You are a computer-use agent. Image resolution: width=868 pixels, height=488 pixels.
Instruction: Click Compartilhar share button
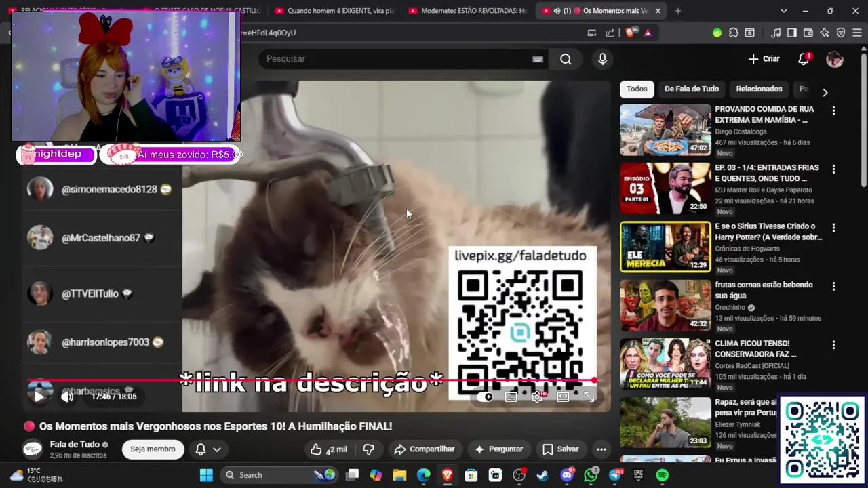[x=425, y=449]
